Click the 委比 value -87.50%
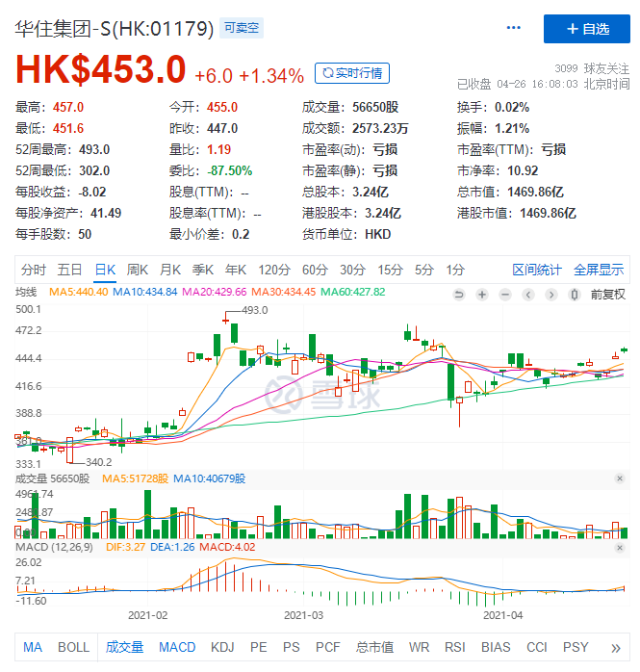640x672 pixels. point(230,170)
